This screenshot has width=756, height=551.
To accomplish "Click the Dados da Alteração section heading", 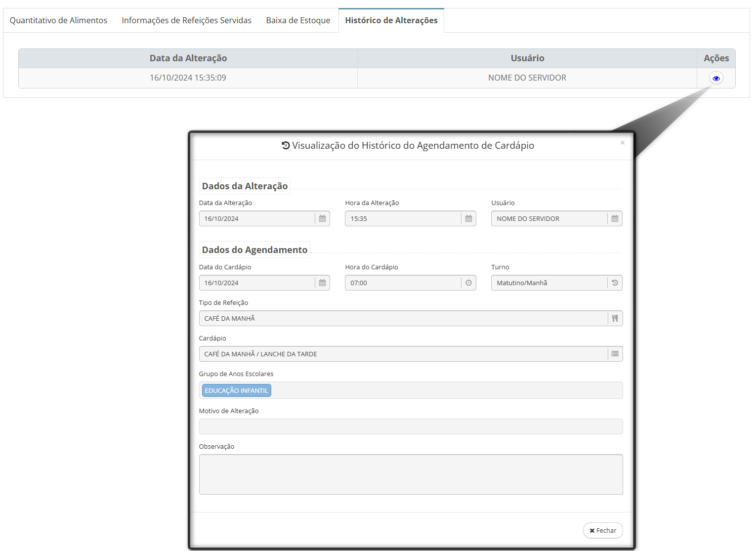I will coord(245,186).
